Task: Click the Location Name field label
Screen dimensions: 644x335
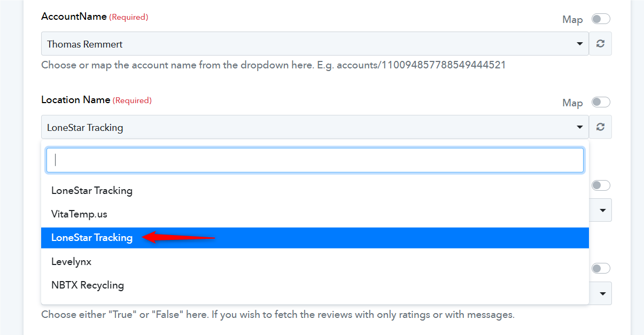Action: click(76, 100)
